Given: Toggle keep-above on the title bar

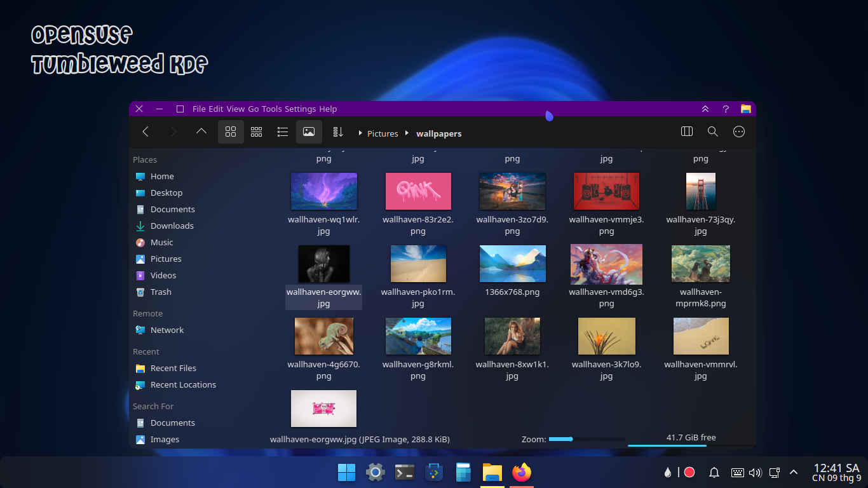Looking at the screenshot, I should click(705, 109).
